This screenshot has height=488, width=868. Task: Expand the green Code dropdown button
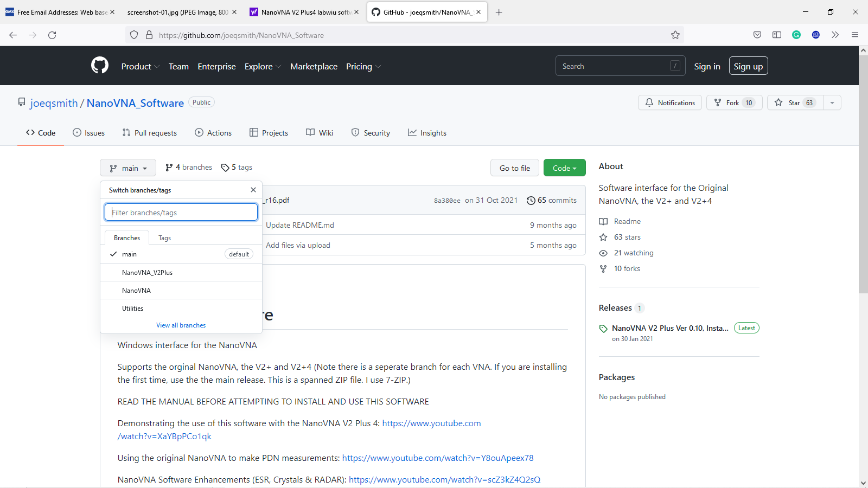pyautogui.click(x=565, y=168)
